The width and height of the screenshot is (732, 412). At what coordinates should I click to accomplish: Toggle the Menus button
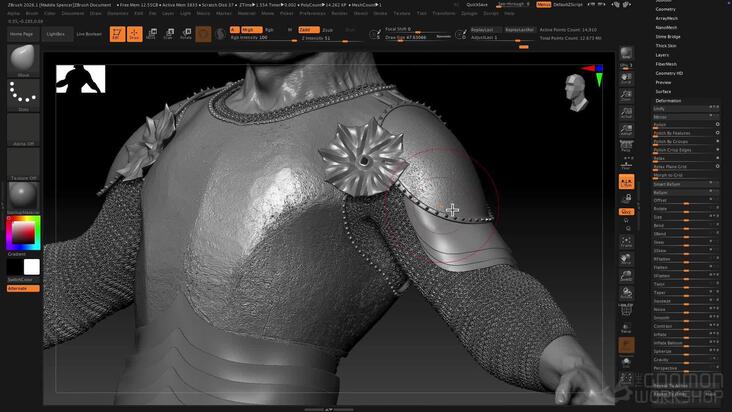click(543, 5)
